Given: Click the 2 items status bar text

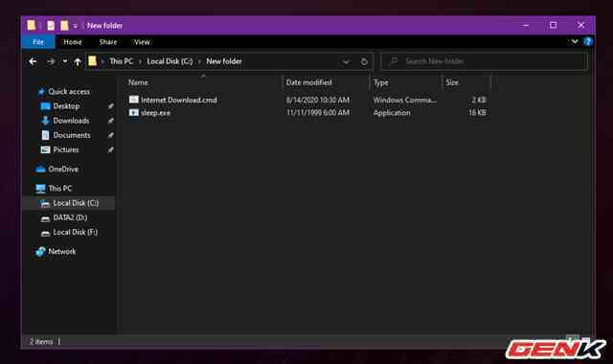Looking at the screenshot, I should (41, 342).
